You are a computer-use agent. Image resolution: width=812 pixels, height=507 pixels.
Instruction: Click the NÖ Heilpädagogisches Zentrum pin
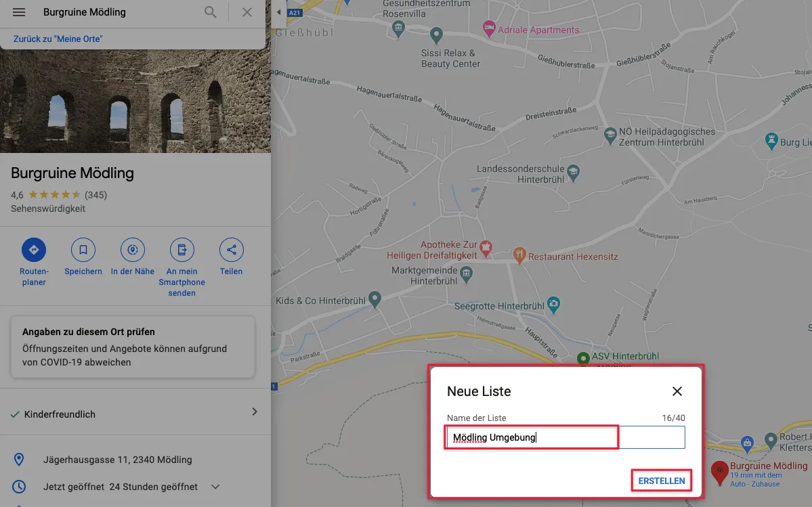pyautogui.click(x=611, y=135)
